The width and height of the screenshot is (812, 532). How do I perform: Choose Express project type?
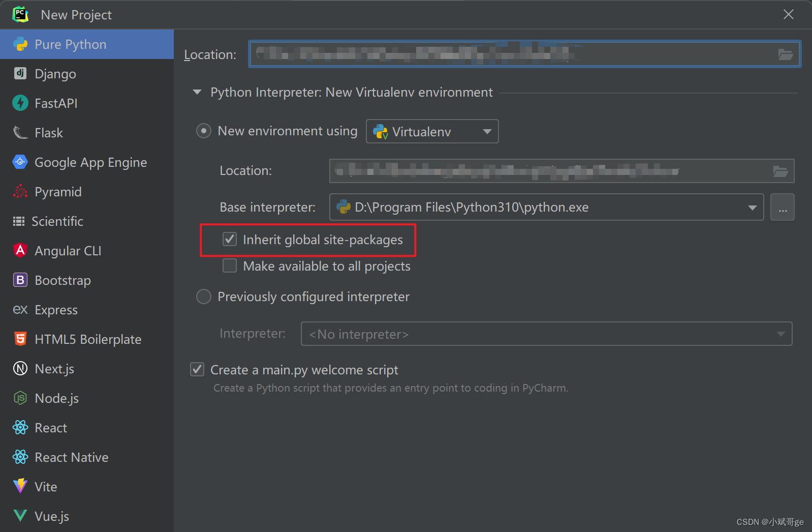click(x=87, y=310)
